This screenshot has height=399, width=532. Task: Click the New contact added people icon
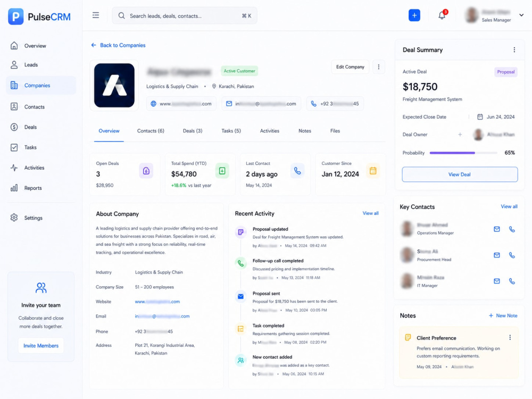pos(240,360)
